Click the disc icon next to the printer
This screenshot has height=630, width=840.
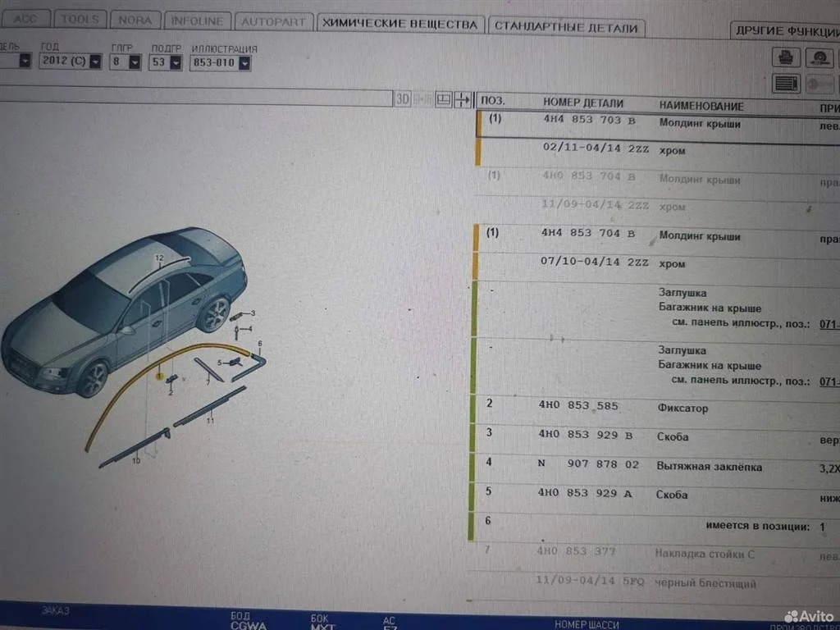(x=819, y=57)
